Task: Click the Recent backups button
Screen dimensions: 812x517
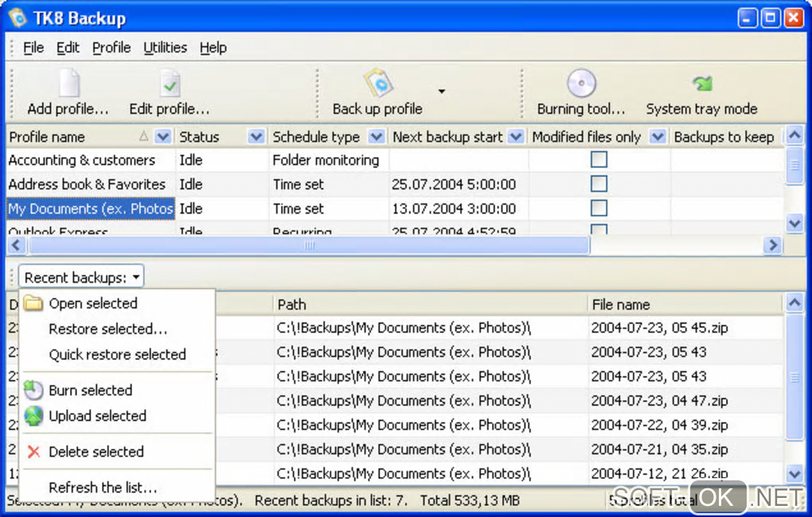Action: pyautogui.click(x=82, y=278)
